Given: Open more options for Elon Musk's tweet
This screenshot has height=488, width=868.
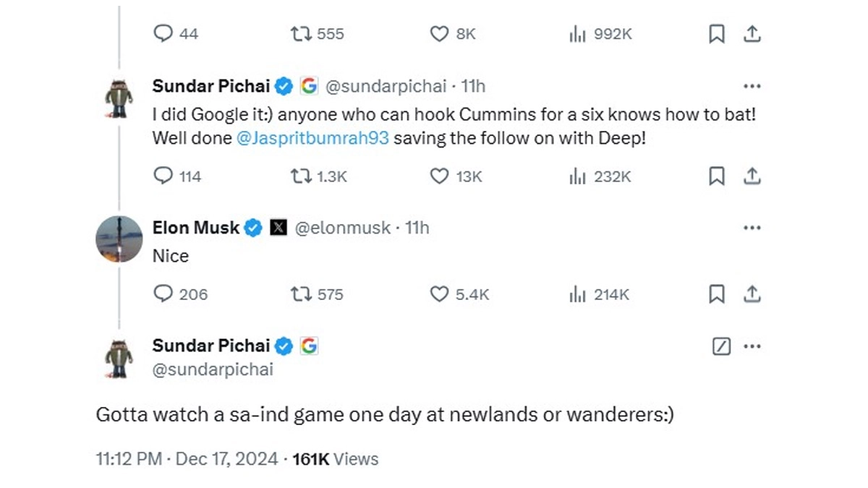Looking at the screenshot, I should coord(752,228).
